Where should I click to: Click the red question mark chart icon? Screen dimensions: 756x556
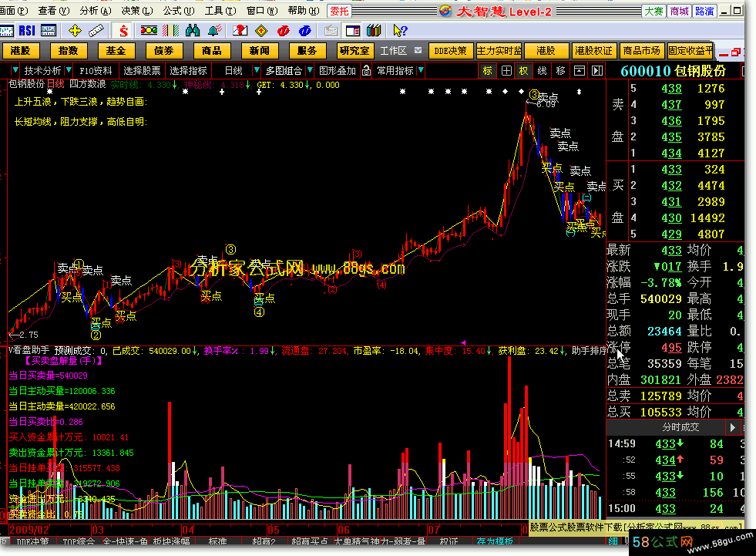(x=240, y=31)
